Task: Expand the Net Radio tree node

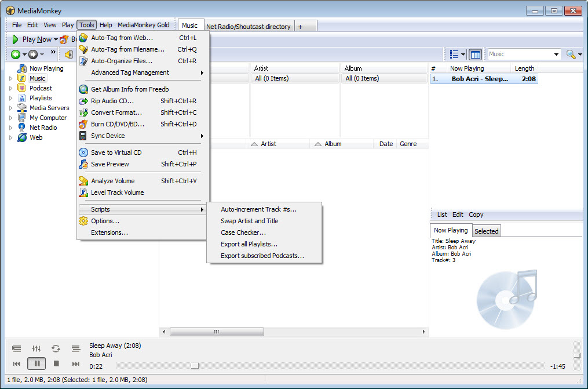Action: (11, 128)
